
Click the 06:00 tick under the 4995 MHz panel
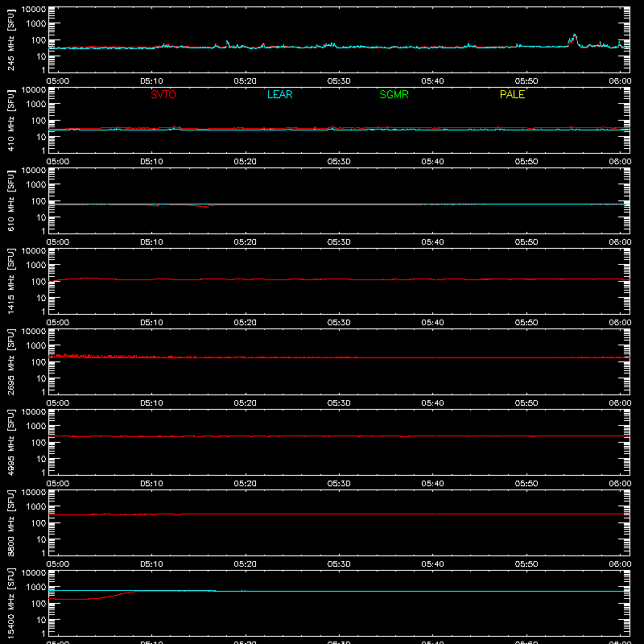[x=620, y=484]
